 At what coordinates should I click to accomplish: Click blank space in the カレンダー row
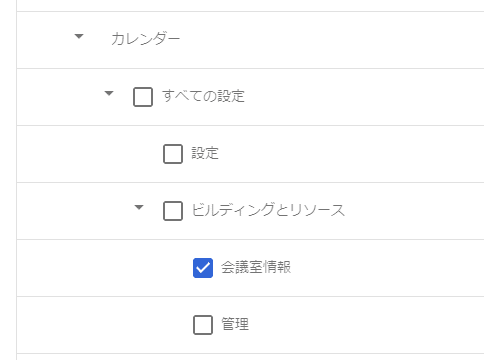click(x=333, y=40)
